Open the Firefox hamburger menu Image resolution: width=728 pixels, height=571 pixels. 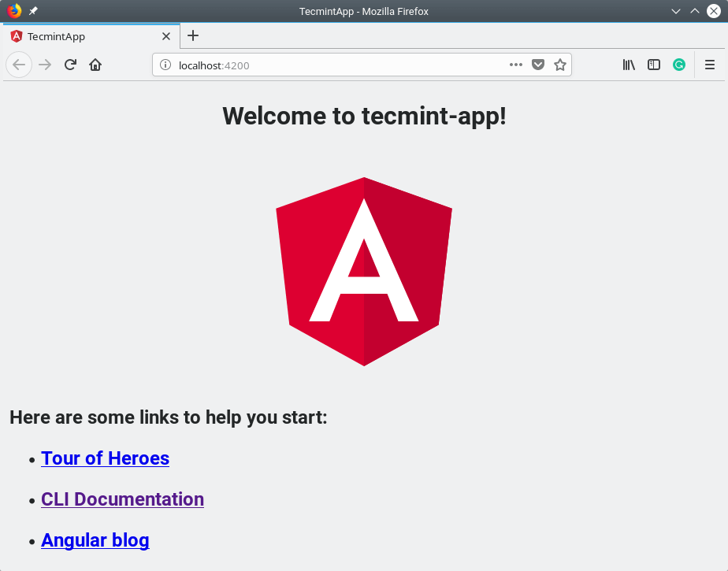pos(708,65)
